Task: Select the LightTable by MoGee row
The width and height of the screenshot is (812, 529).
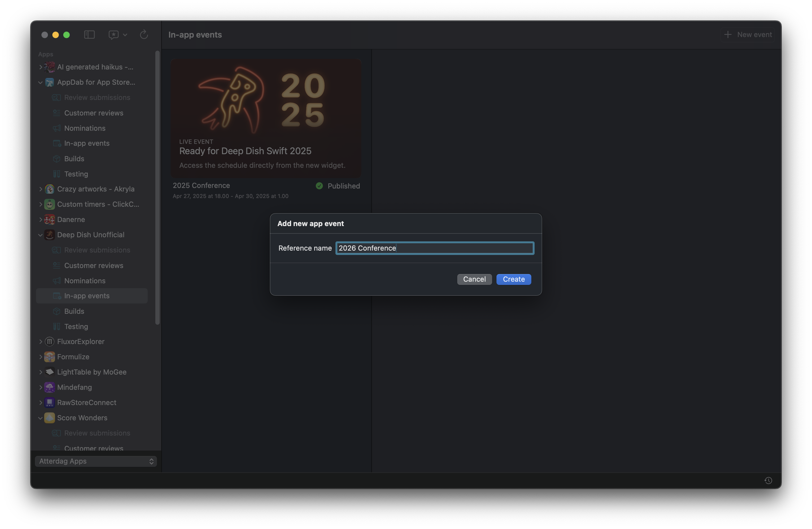Action: (x=92, y=372)
